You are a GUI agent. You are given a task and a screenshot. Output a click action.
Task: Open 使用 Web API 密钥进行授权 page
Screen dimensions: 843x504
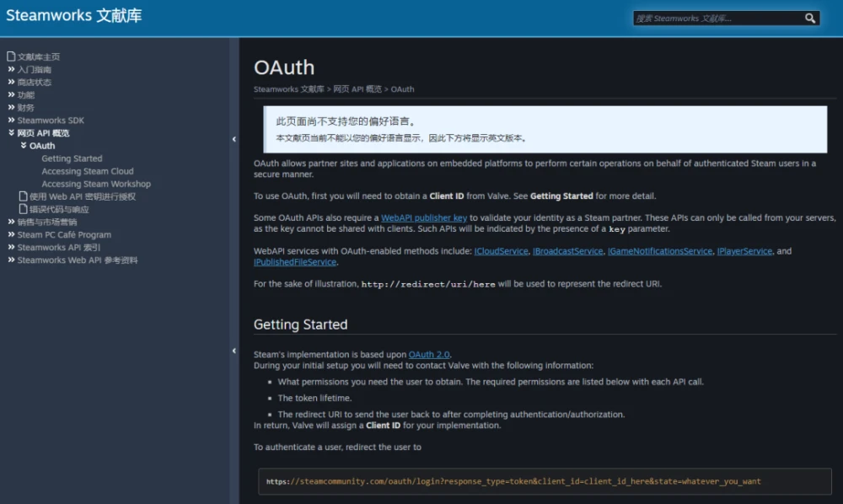pyautogui.click(x=83, y=196)
